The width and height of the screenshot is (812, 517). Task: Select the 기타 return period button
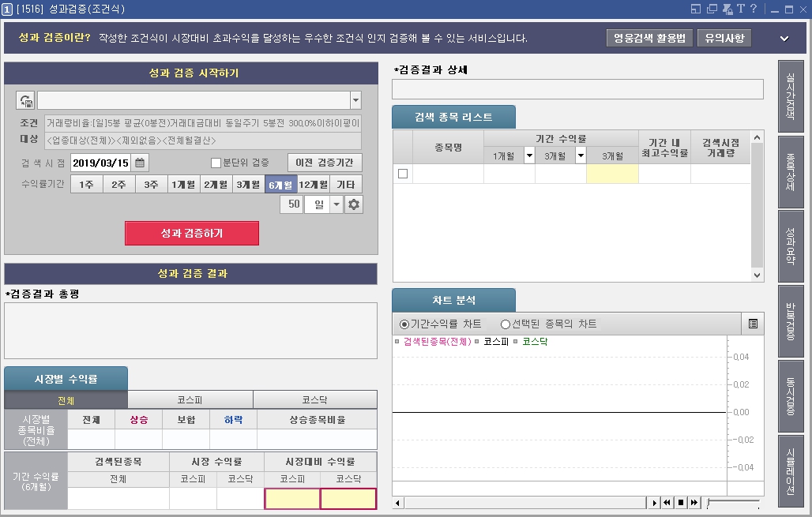346,184
